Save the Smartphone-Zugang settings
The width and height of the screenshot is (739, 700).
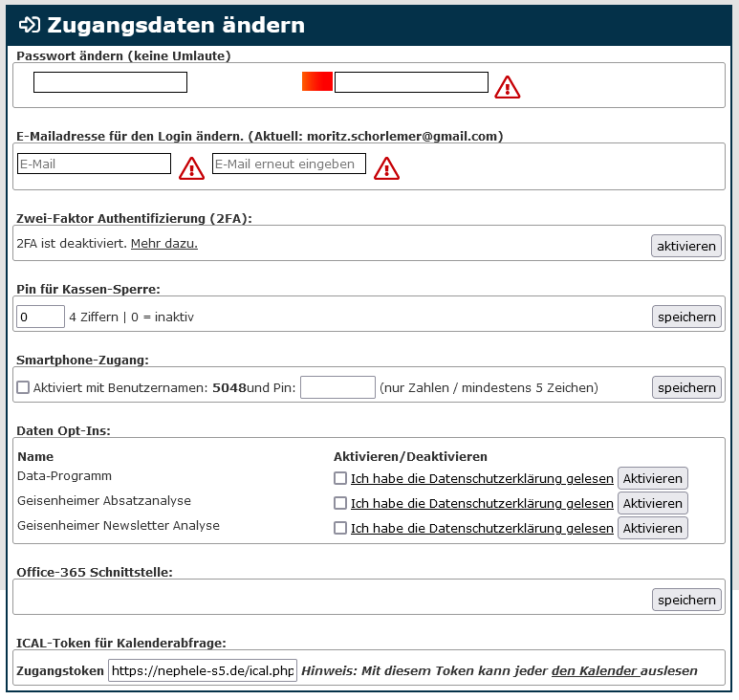pyautogui.click(x=686, y=387)
